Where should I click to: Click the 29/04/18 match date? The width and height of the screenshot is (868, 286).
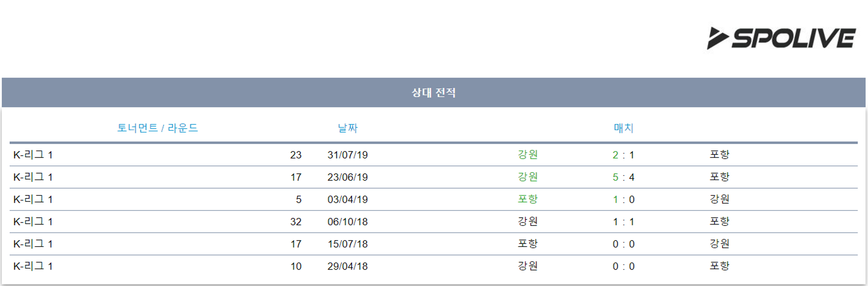348,266
